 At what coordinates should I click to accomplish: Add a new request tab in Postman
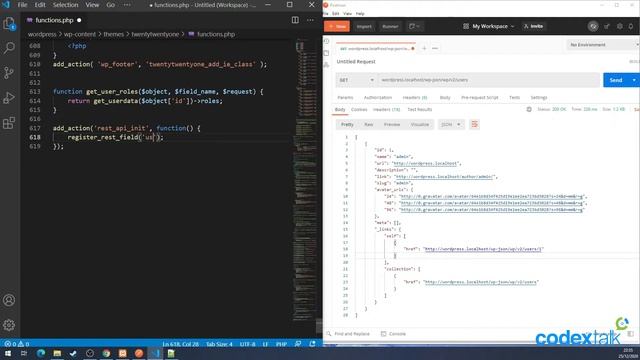pyautogui.click(x=424, y=48)
